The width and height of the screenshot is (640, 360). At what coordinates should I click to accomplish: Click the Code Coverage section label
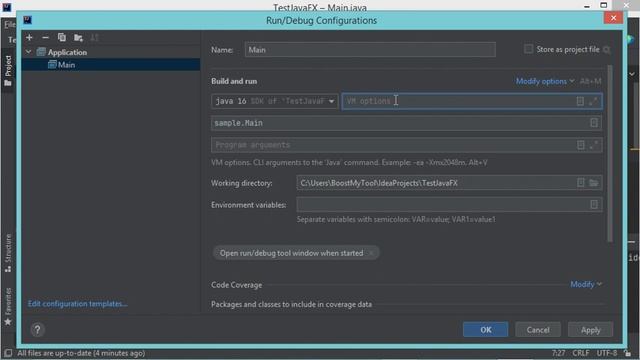pyautogui.click(x=236, y=284)
